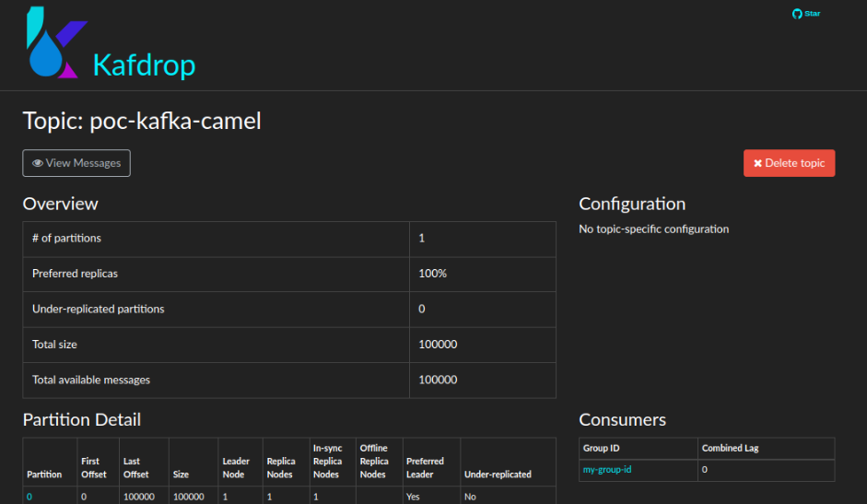The width and height of the screenshot is (867, 504).
Task: Open the my-group-id consumer link
Action: click(607, 470)
